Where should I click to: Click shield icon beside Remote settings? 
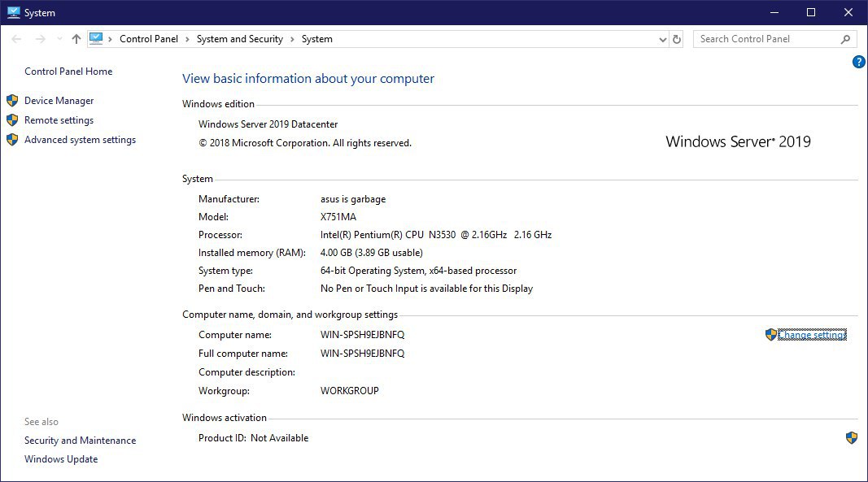12,120
